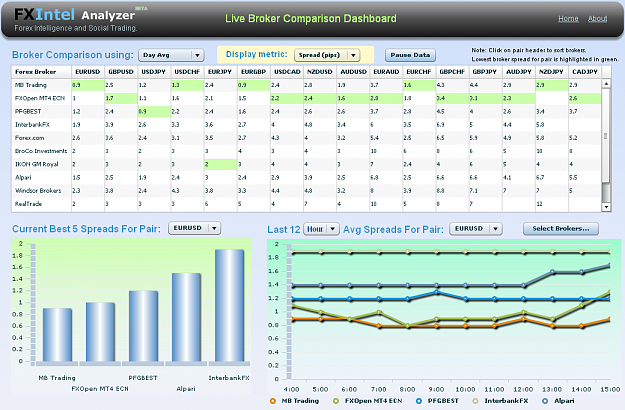Sort brokers by NZDUSD column header
The width and height of the screenshot is (625, 410).
point(320,72)
